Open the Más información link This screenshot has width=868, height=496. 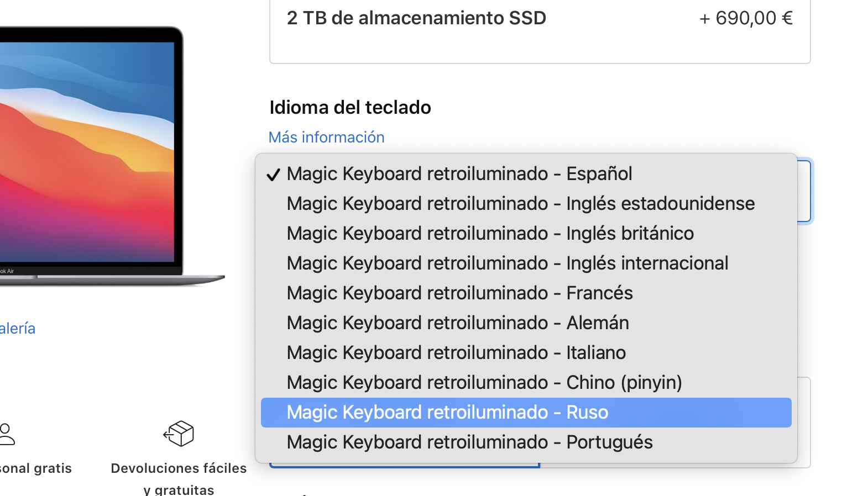click(326, 137)
